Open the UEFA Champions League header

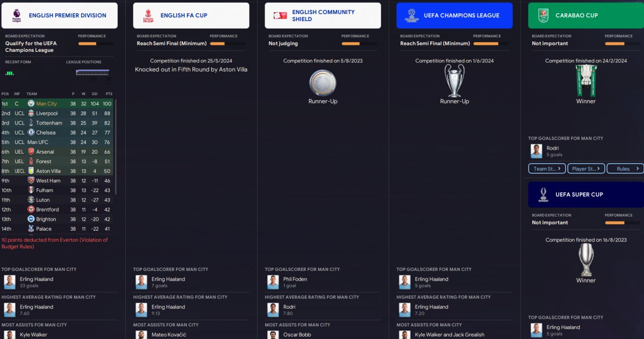454,16
